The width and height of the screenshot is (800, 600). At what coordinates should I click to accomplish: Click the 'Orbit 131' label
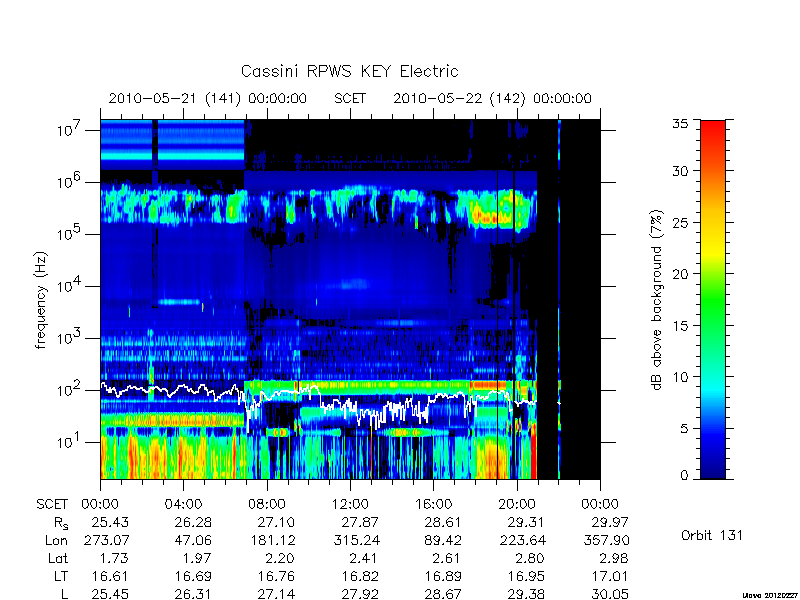[712, 536]
